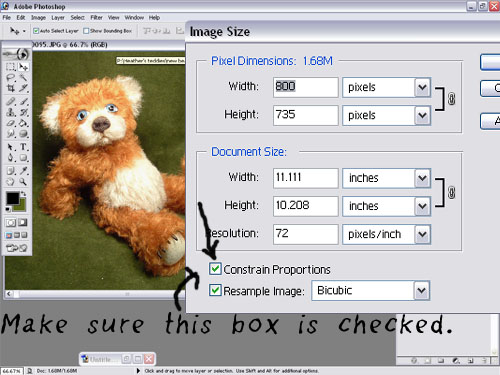The width and height of the screenshot is (500, 375).
Task: Select the Path Selection tool
Action: [x=11, y=147]
